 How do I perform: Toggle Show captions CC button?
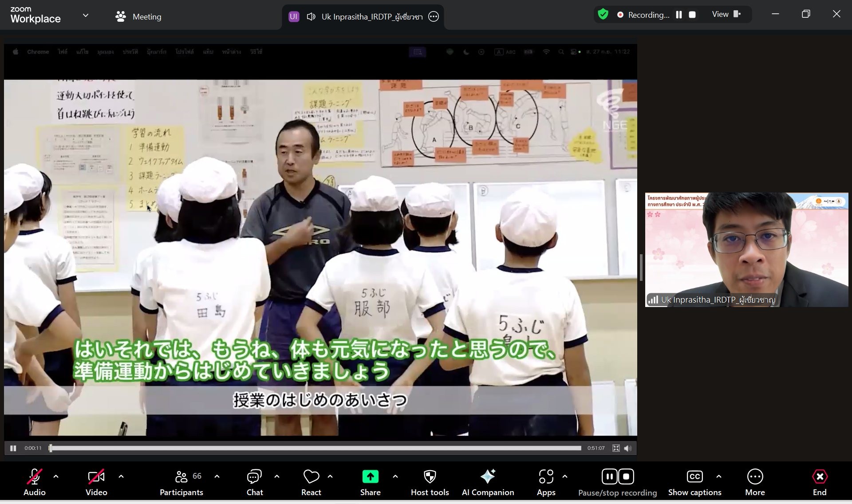tap(694, 482)
